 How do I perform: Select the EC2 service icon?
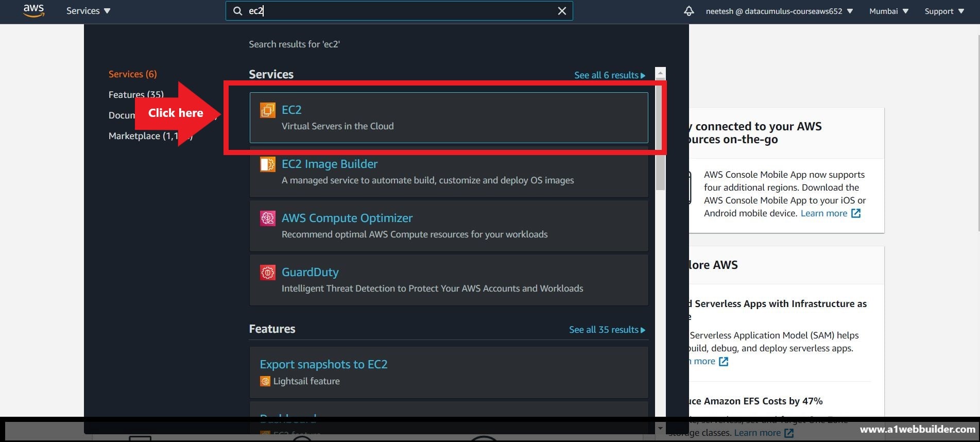pyautogui.click(x=267, y=110)
